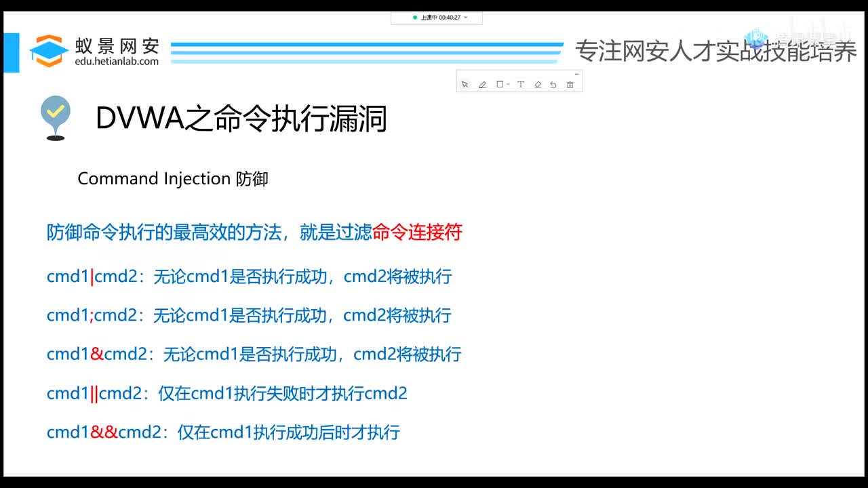The image size is (868, 488).
Task: Minimize the annotation toolbar
Action: pos(576,73)
